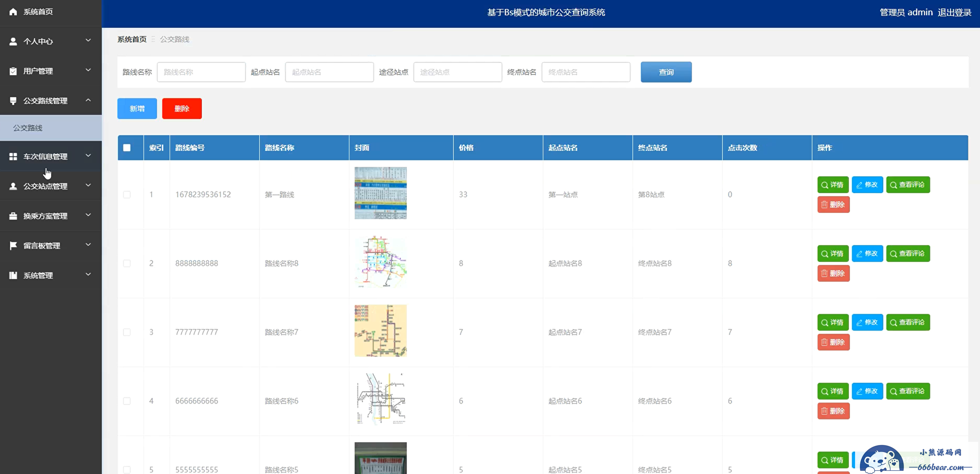This screenshot has height=474, width=980.
Task: Click 修改 for 路线名称6 row
Action: (867, 391)
